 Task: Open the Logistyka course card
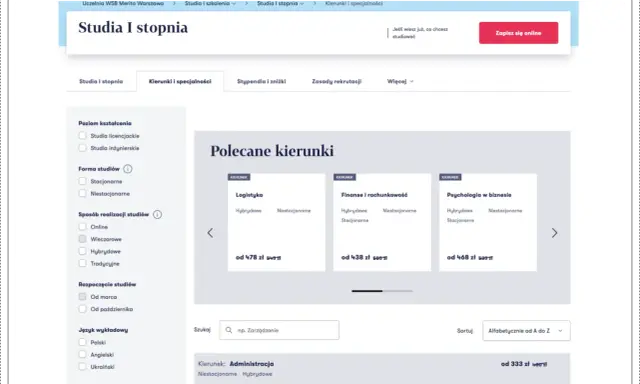276,222
